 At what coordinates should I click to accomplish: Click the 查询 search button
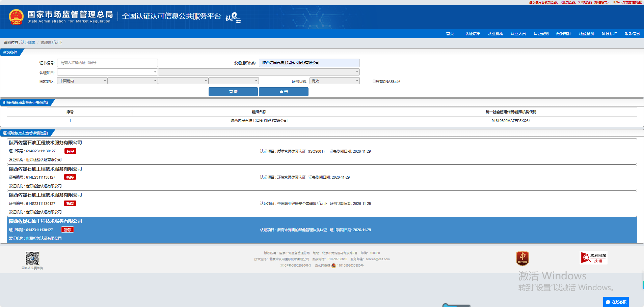point(233,92)
